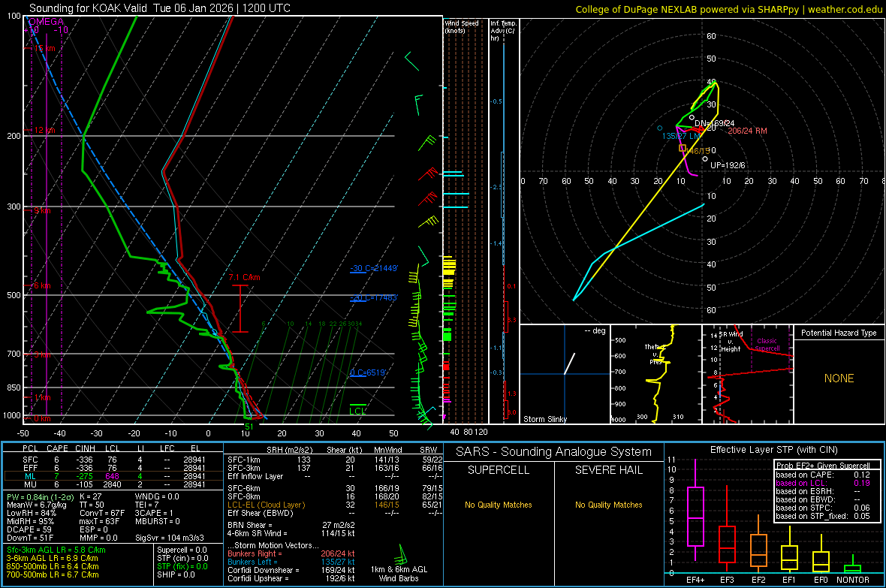Image resolution: width=886 pixels, height=588 pixels.
Task: Click the 'based on CAPE: 0.12' entry
Action: point(823,475)
